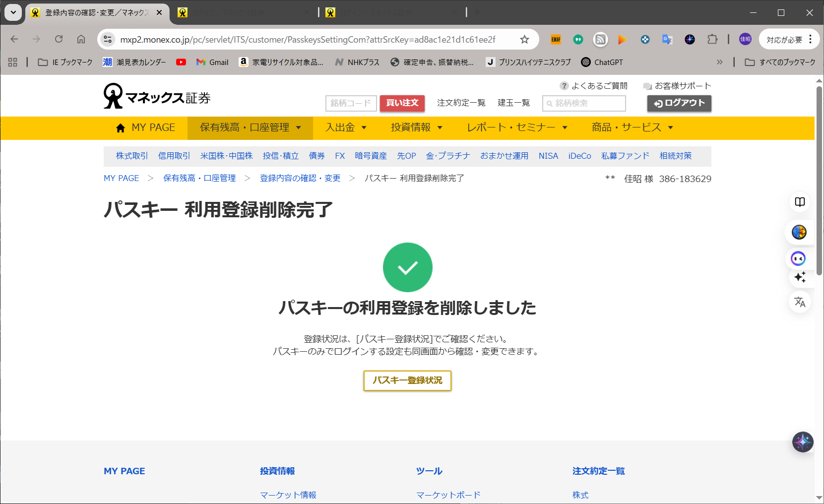Click the Google Translate extension icon

click(667, 40)
